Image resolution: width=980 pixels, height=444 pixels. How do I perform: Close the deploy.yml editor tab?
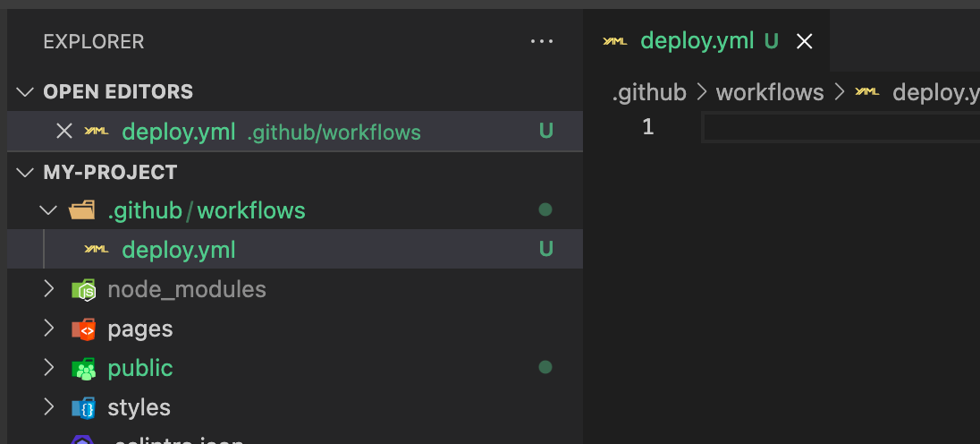[x=804, y=42]
